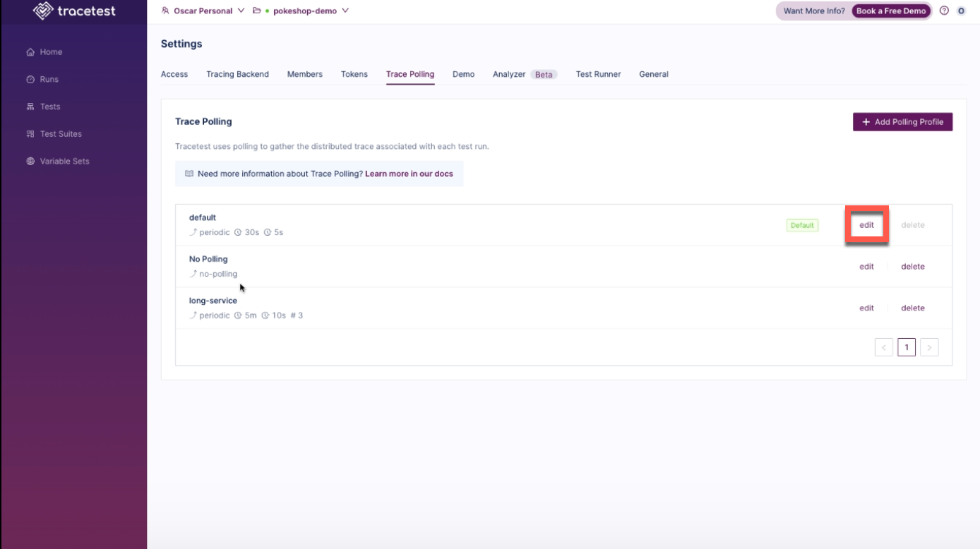Click the Home house icon
The width and height of the screenshot is (980, 549).
tap(30, 52)
